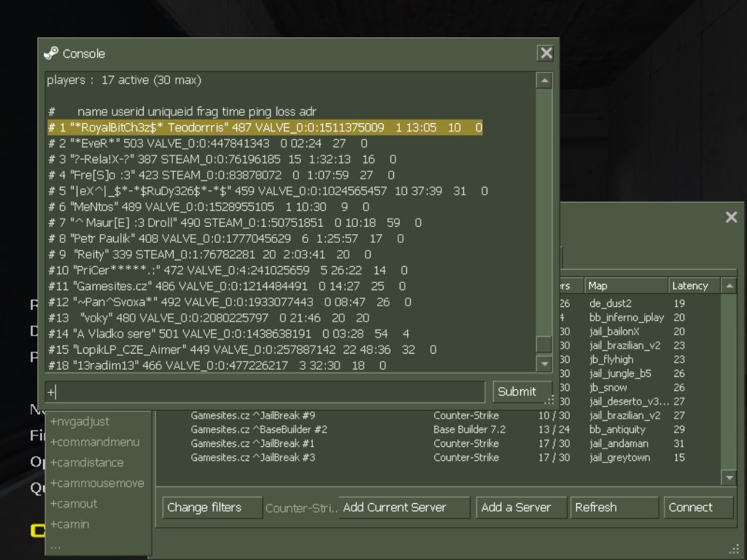Click the console scrollbar down arrow
The image size is (747, 560).
(544, 365)
